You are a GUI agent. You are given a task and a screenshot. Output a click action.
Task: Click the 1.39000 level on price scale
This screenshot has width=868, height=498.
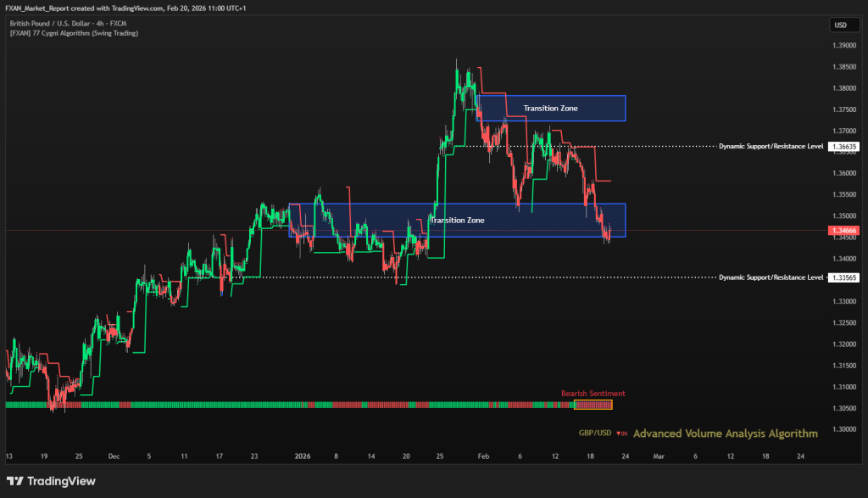point(844,46)
